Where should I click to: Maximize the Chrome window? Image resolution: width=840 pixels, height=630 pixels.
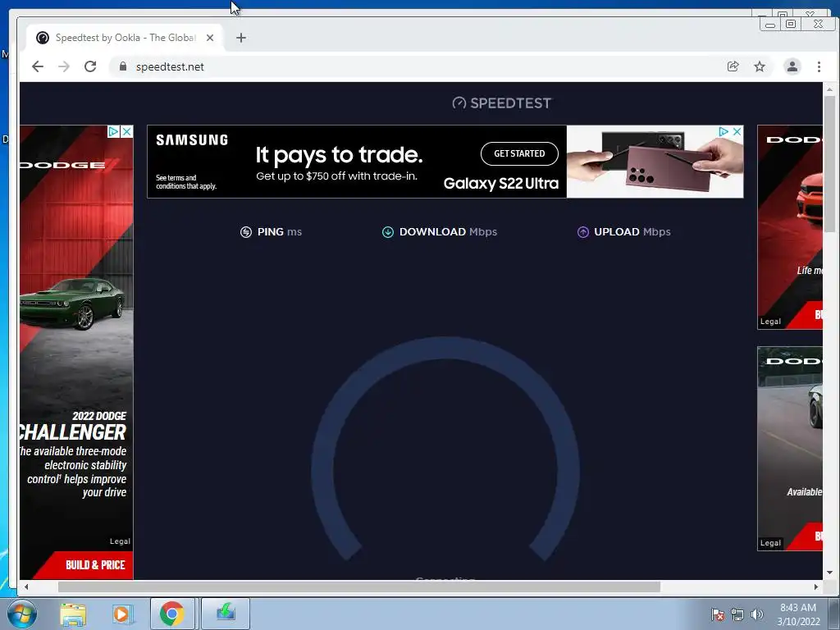791,24
